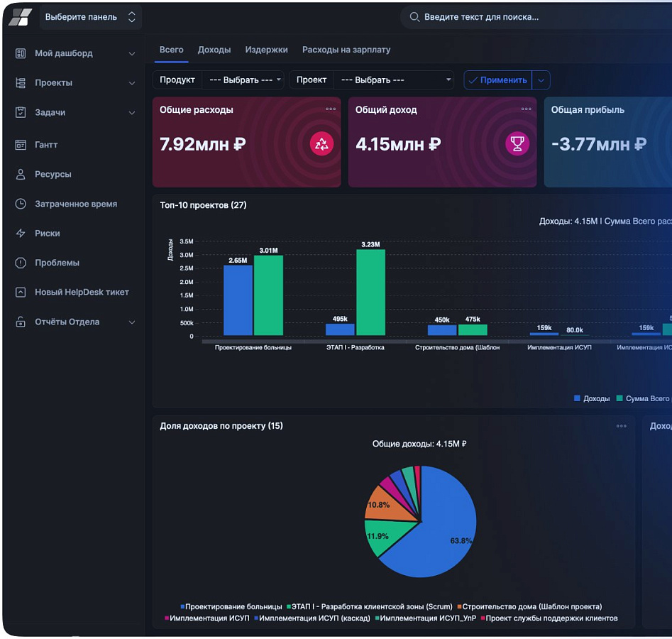Click the Проекты sidebar icon
This screenshot has width=672, height=639.
(x=20, y=83)
